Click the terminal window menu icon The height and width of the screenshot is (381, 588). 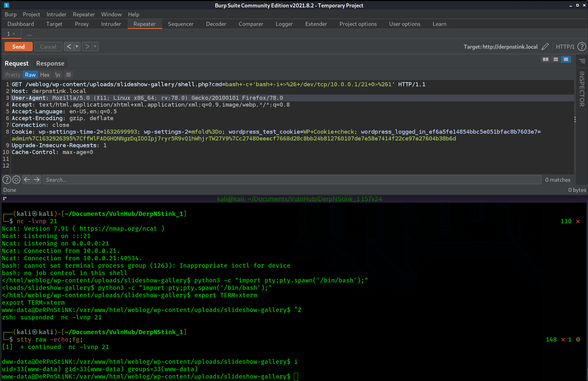click(x=5, y=199)
